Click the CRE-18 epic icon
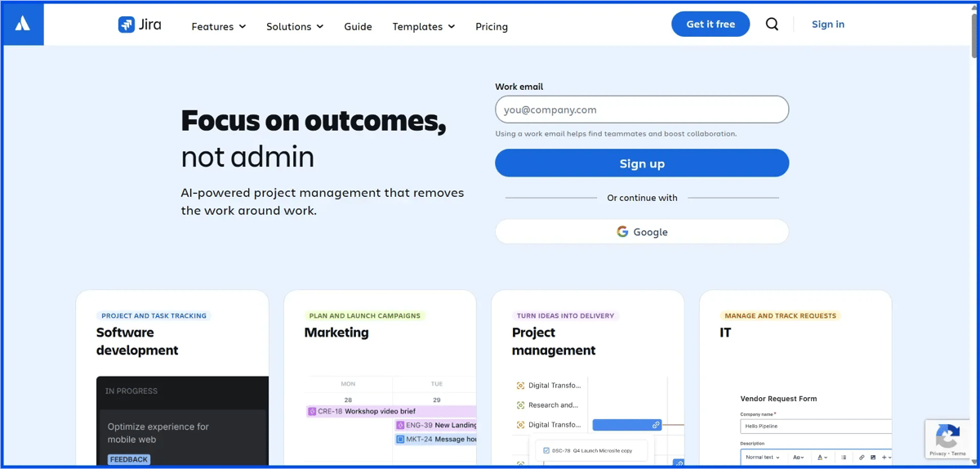Image resolution: width=980 pixels, height=469 pixels. point(312,411)
